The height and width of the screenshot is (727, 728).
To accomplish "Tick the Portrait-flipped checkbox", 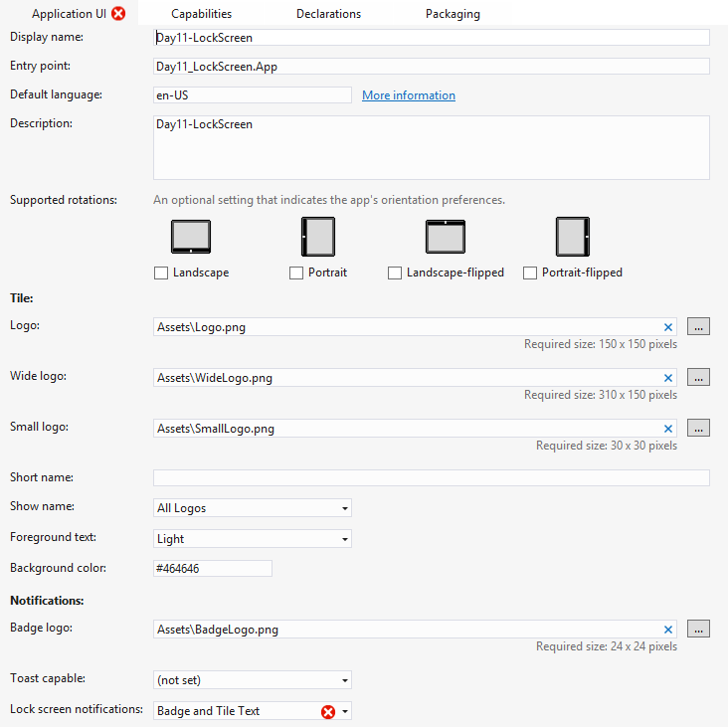I will click(530, 273).
